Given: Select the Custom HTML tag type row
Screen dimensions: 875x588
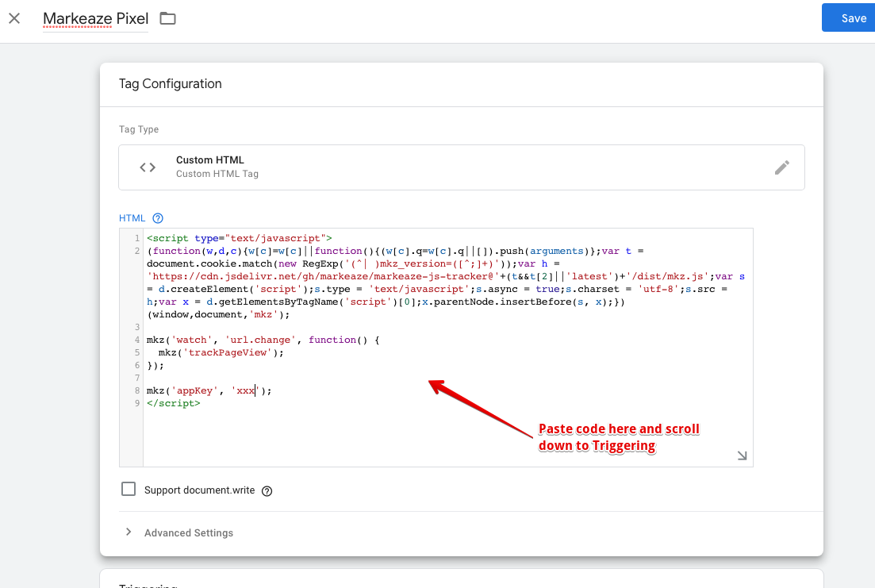Looking at the screenshot, I should tap(462, 167).
